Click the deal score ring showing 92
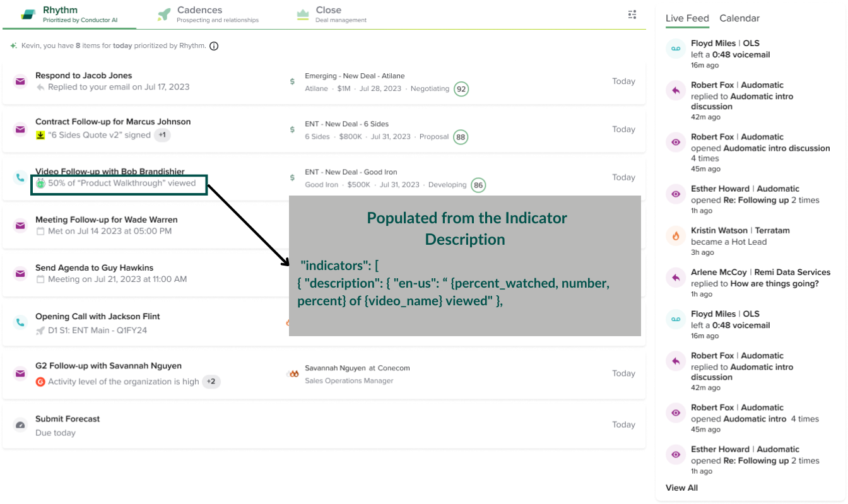848x504 pixels. tap(461, 89)
